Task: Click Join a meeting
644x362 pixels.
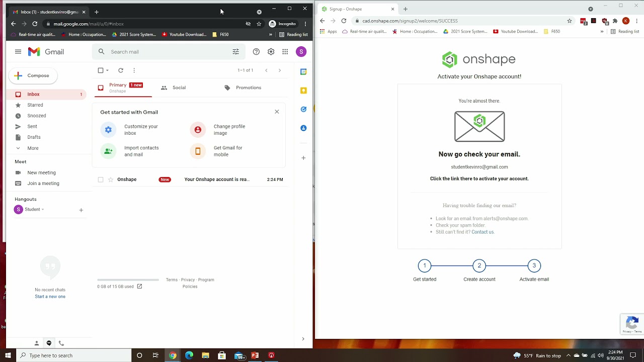Action: point(43,184)
